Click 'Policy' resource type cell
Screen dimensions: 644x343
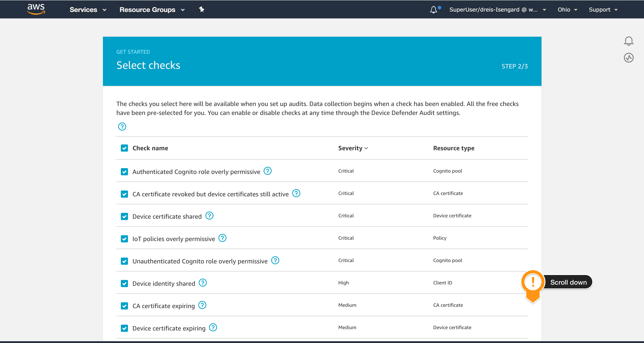point(440,238)
